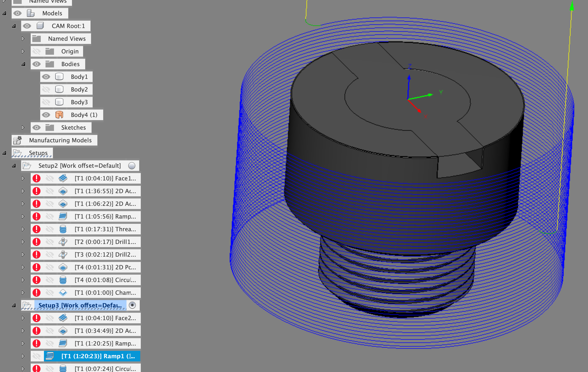This screenshot has width=588, height=372.
Task: Click the radio button next to Setup3
Action: pos(132,305)
